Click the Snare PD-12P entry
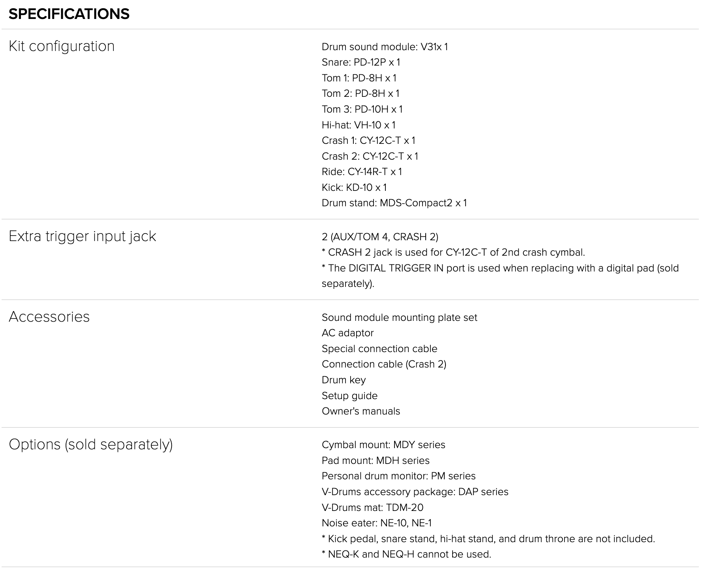702x588 pixels. click(x=360, y=62)
